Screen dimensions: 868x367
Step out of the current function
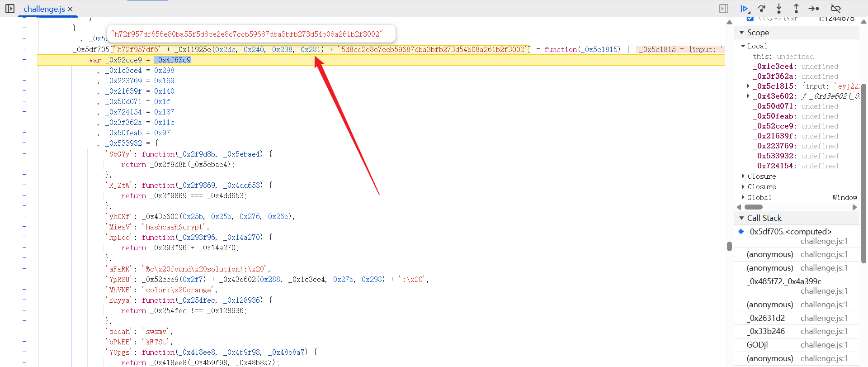pyautogui.click(x=796, y=9)
